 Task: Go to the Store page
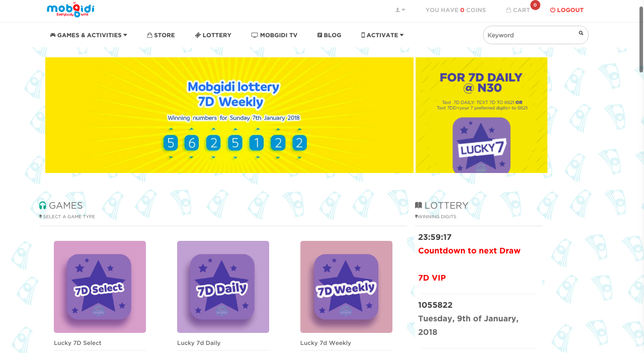point(161,35)
